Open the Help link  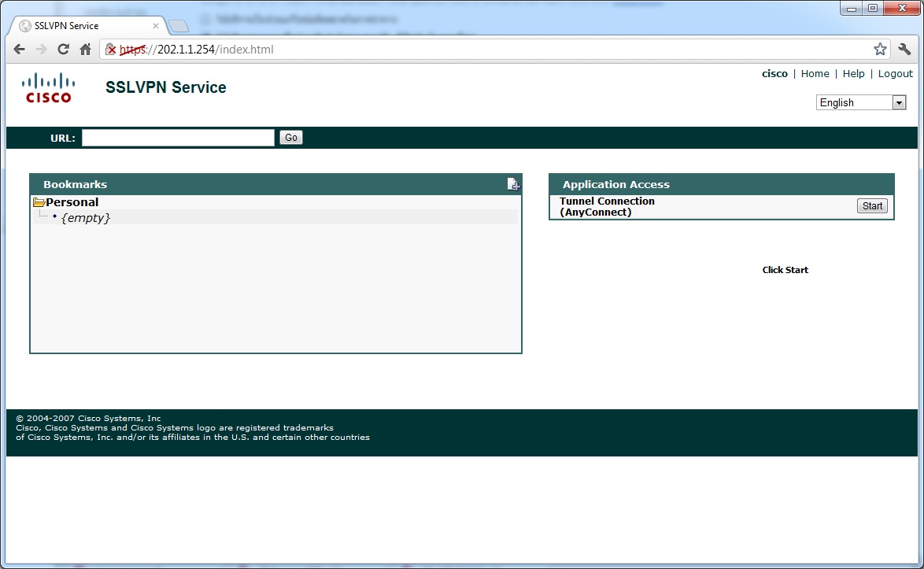(x=853, y=74)
